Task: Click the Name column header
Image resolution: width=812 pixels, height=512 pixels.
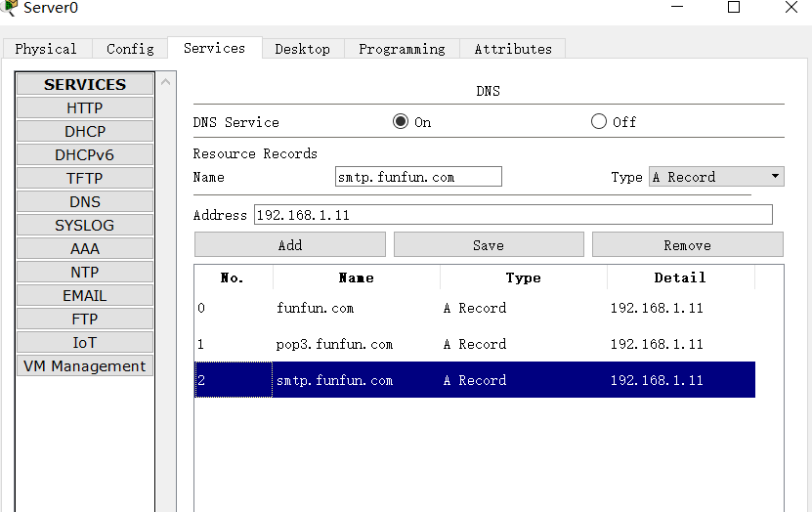Action: tap(357, 277)
